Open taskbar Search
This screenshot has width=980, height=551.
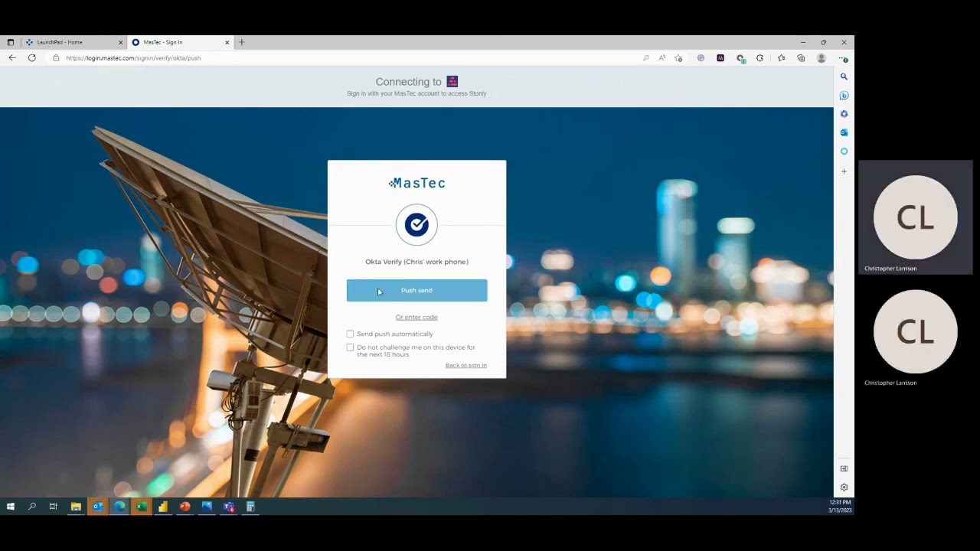coord(32,507)
